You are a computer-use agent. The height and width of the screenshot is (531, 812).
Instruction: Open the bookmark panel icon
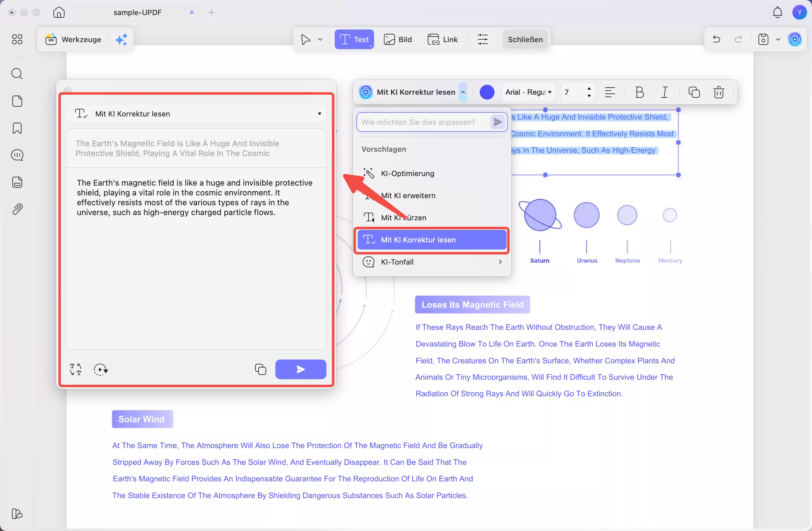click(17, 128)
